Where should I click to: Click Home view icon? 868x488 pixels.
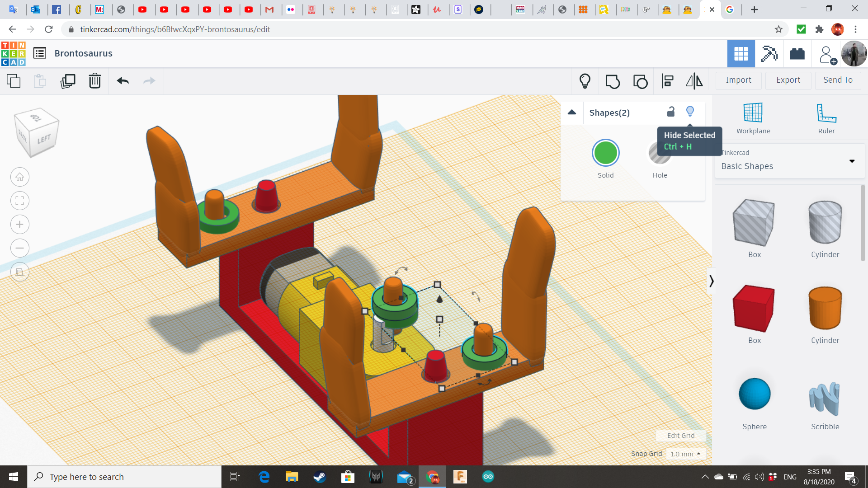click(20, 177)
